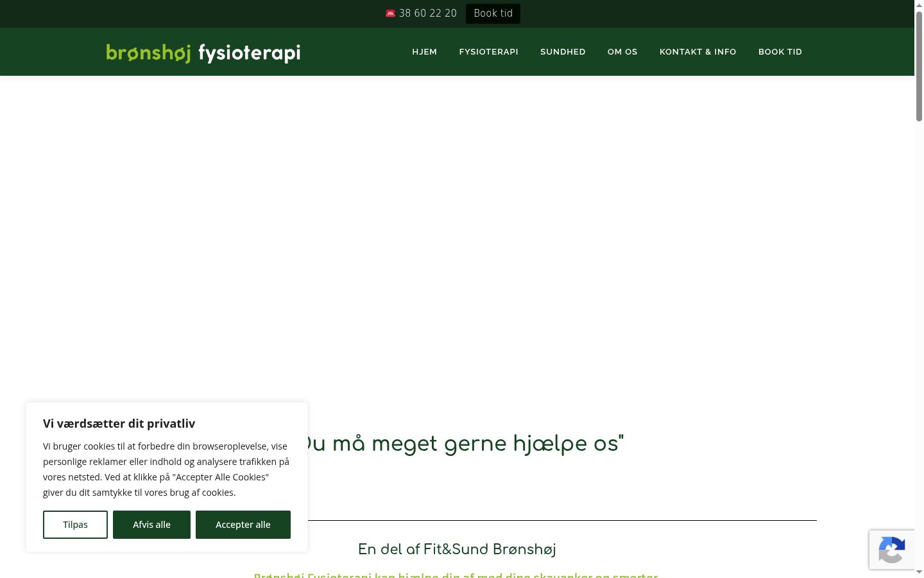
Task: Click heading "Vi værdsætter dit privatliv"
Action: point(119,423)
